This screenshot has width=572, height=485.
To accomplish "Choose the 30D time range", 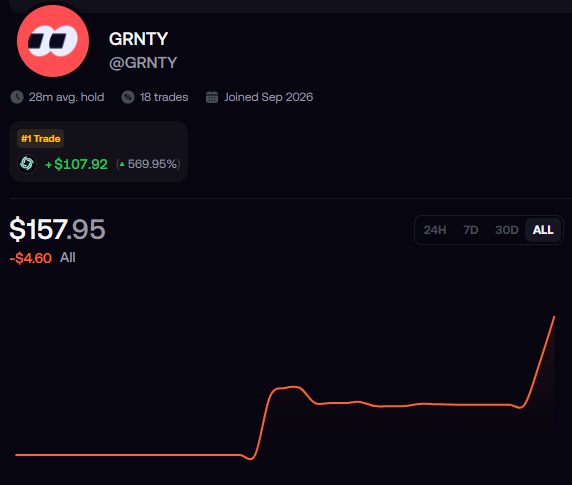I will tap(507, 230).
